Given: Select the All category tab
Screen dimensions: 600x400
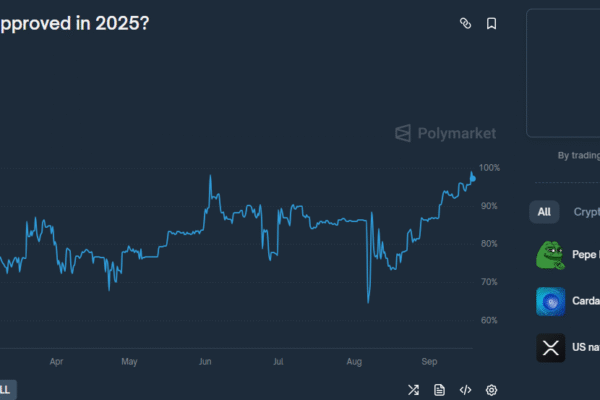Looking at the screenshot, I should pyautogui.click(x=544, y=212).
